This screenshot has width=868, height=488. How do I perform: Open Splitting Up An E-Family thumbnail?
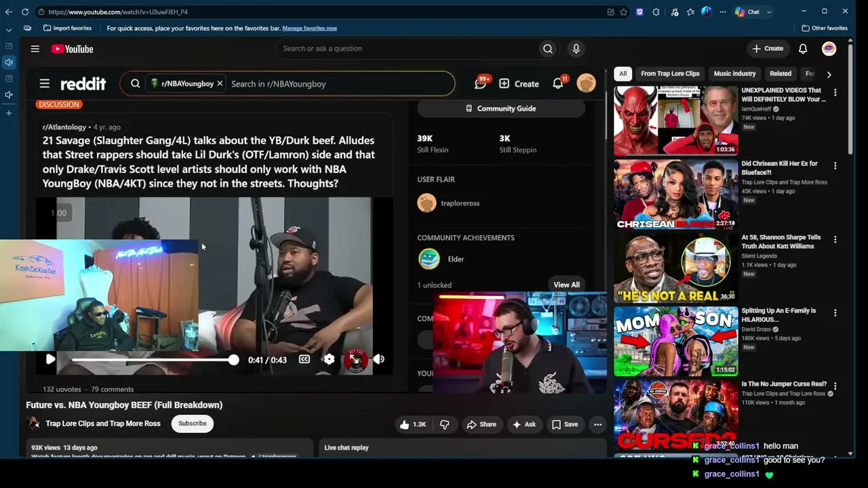pos(675,341)
